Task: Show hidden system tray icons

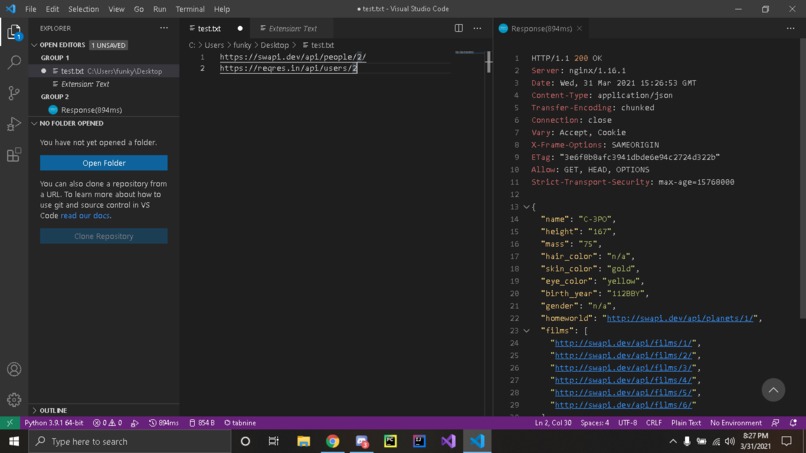Action: 672,441
